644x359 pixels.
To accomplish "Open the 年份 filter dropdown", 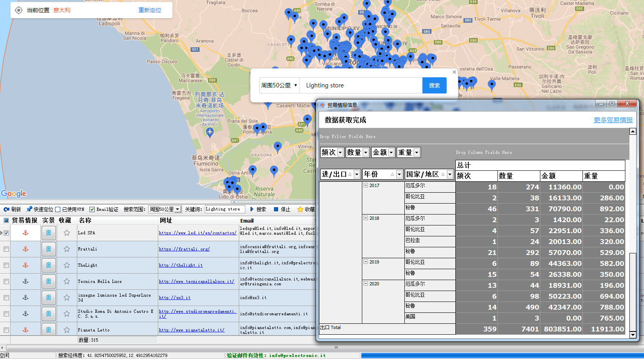I will coord(399,174).
